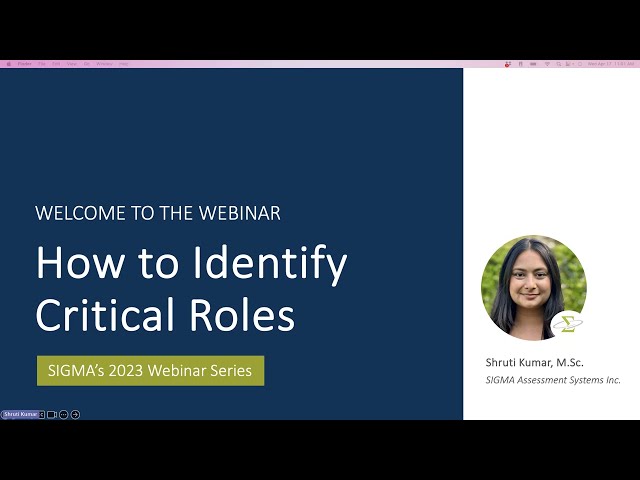Click the date and time display
The image size is (640, 480).
pos(611,64)
